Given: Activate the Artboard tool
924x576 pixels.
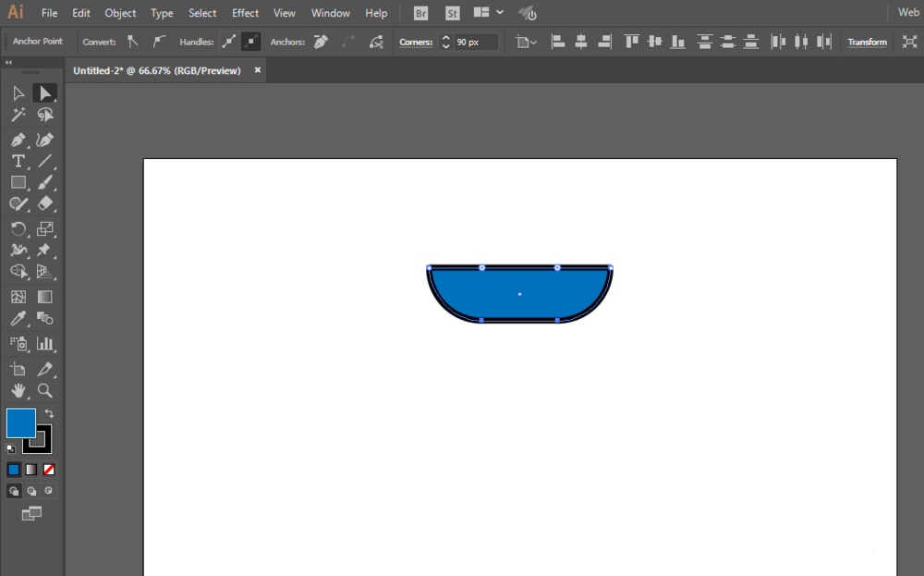Looking at the screenshot, I should tap(18, 369).
